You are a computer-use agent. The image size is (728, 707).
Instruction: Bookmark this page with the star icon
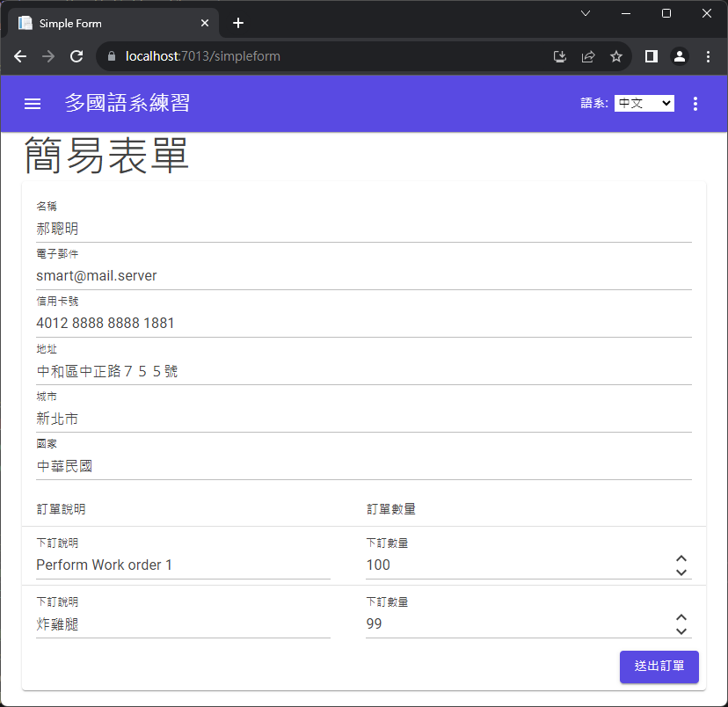(616, 56)
